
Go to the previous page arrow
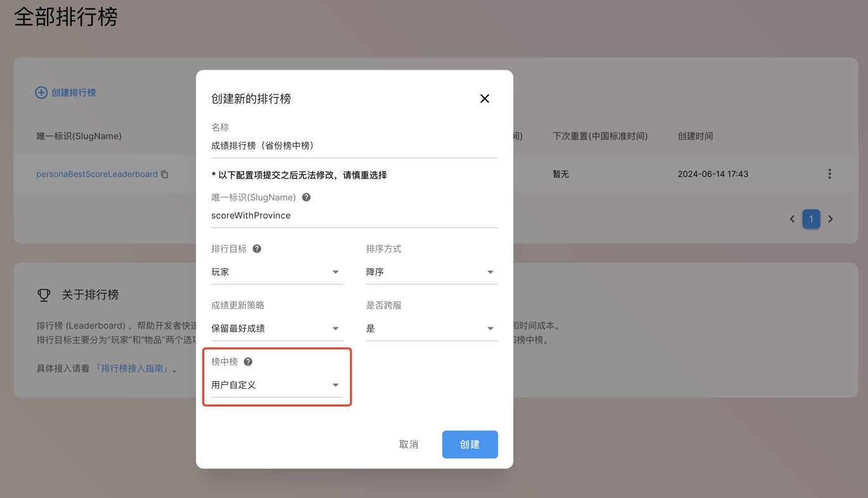(x=792, y=219)
